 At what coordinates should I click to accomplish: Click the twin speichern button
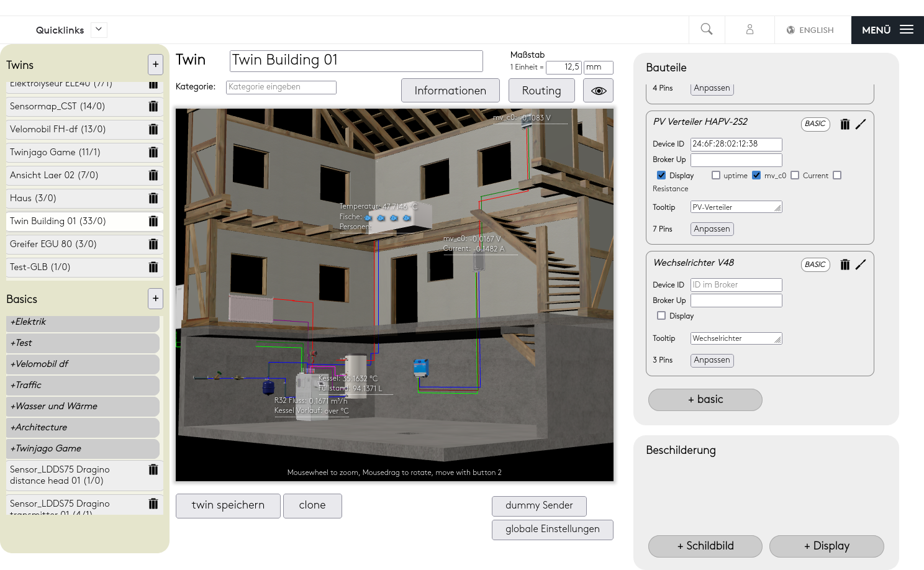click(x=228, y=505)
